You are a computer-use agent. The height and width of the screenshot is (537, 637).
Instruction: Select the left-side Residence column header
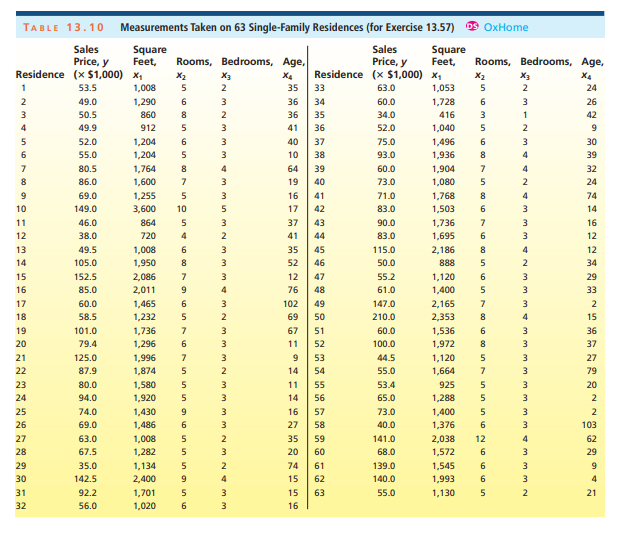coord(42,75)
